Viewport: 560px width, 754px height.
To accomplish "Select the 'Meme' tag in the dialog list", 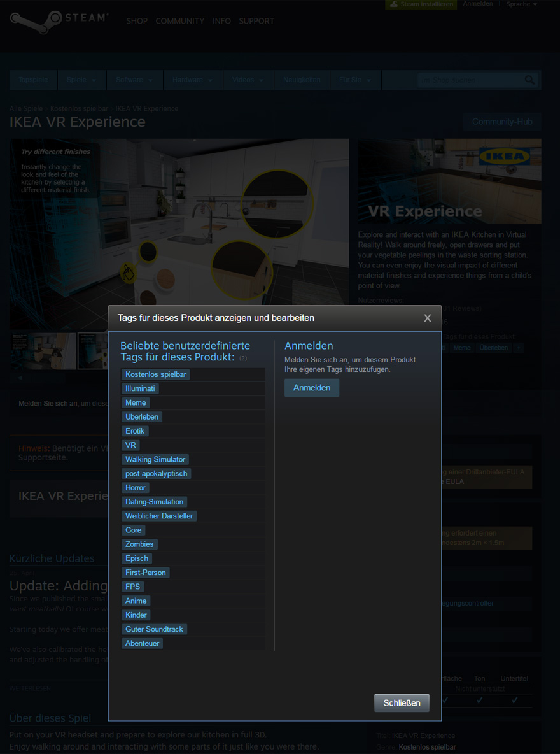I will tap(136, 402).
